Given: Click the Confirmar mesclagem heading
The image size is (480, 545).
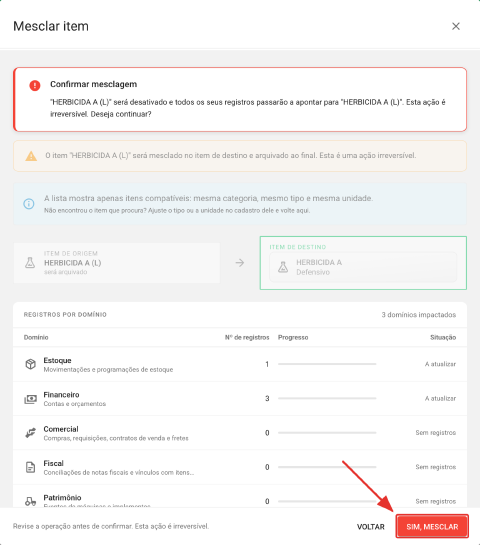Looking at the screenshot, I should click(93, 84).
